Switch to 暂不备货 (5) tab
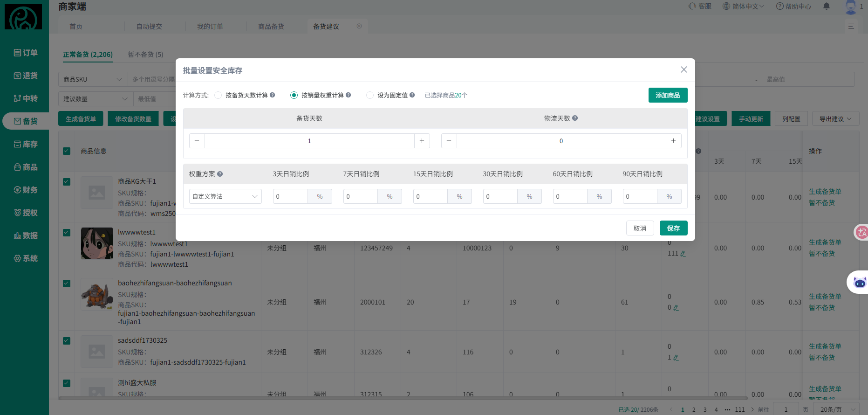Screen dimensions: 868x415 pyautogui.click(x=145, y=55)
